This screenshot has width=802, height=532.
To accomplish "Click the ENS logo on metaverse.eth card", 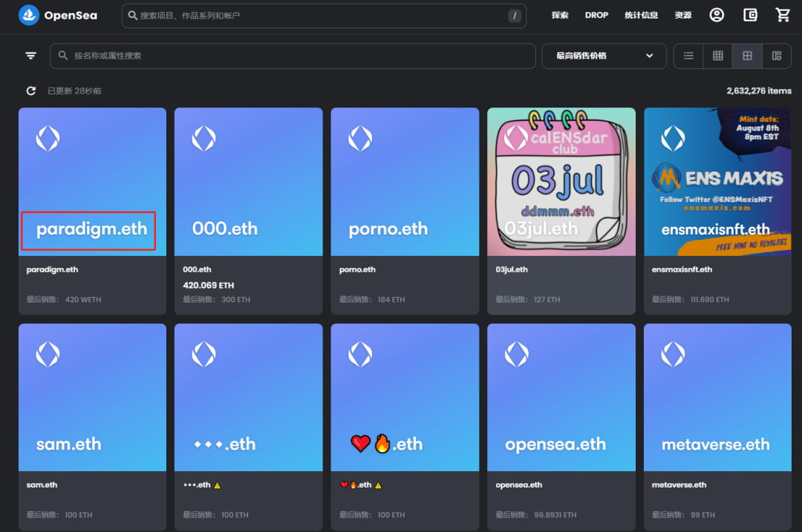I will click(x=673, y=354).
